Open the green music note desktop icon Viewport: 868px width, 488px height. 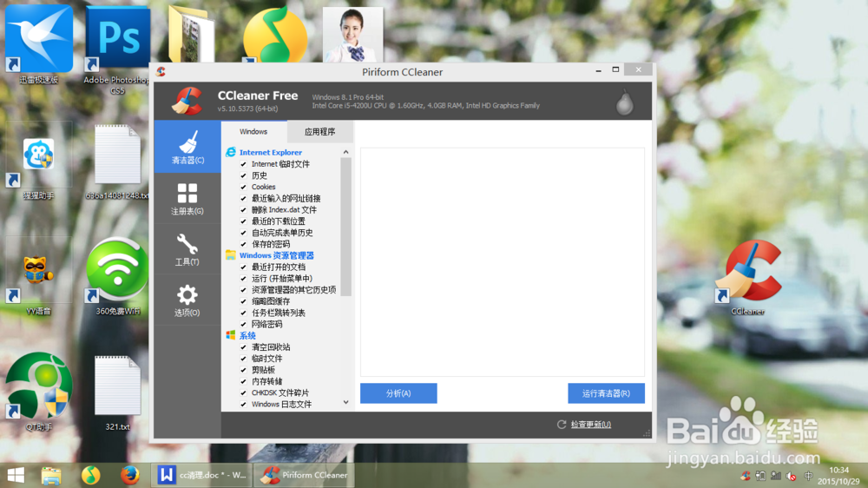click(x=275, y=35)
